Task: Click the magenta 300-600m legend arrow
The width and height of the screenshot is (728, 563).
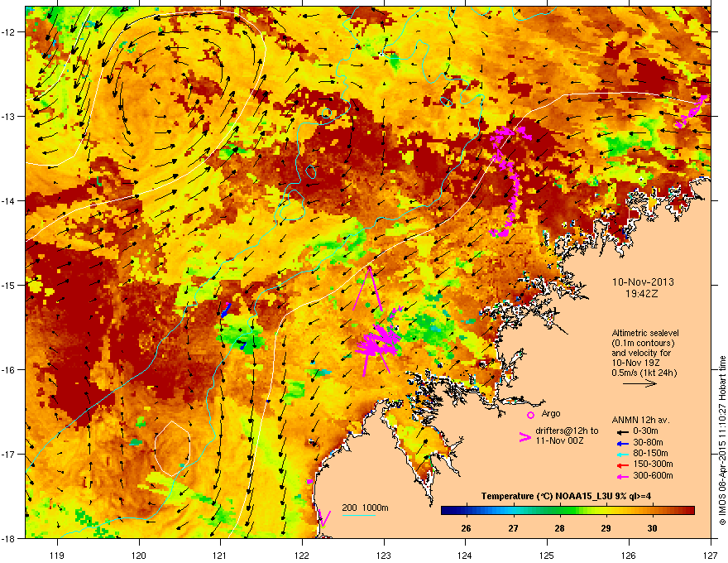Action: tap(623, 476)
